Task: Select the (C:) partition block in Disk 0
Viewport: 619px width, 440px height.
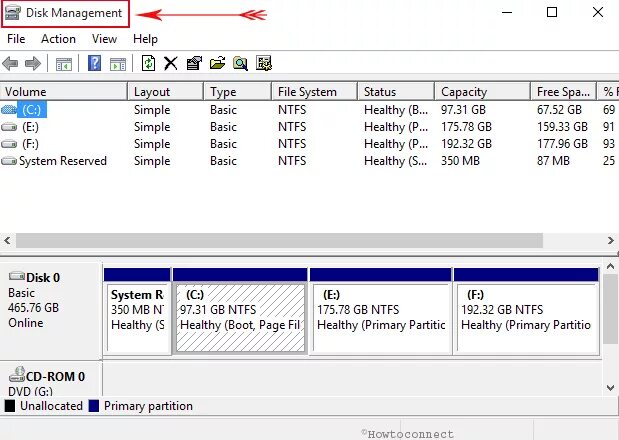Action: click(x=240, y=311)
